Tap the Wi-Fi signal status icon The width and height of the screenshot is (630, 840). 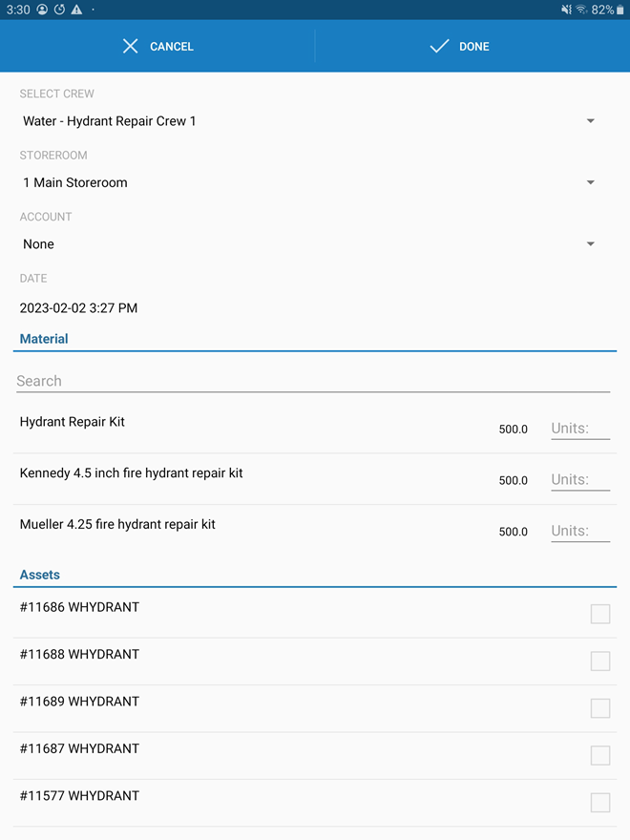581,10
